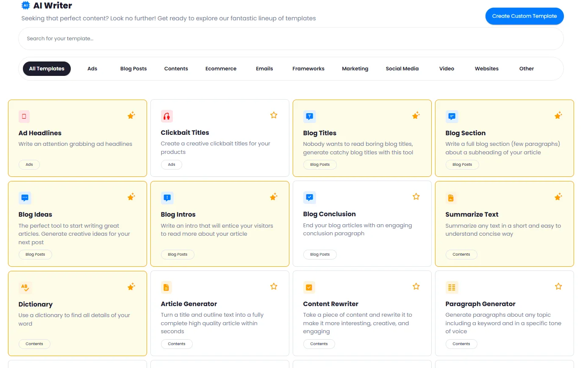Click the Blog Section template icon
588x368 pixels.
(452, 117)
